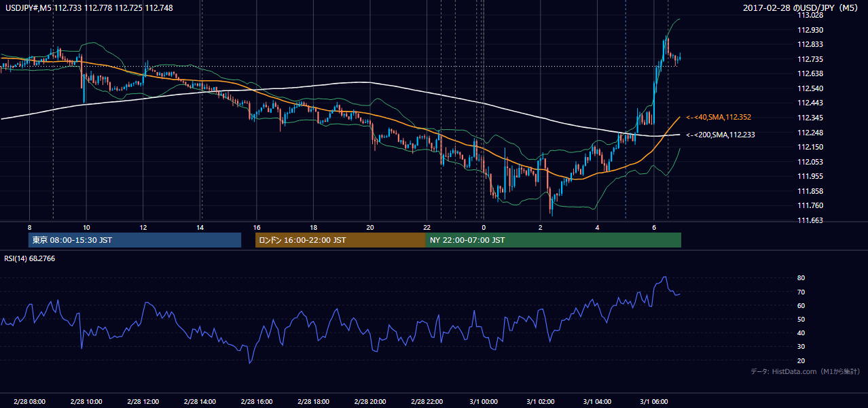Click the RSI scale value 50
The image size is (868, 408).
pyautogui.click(x=801, y=319)
